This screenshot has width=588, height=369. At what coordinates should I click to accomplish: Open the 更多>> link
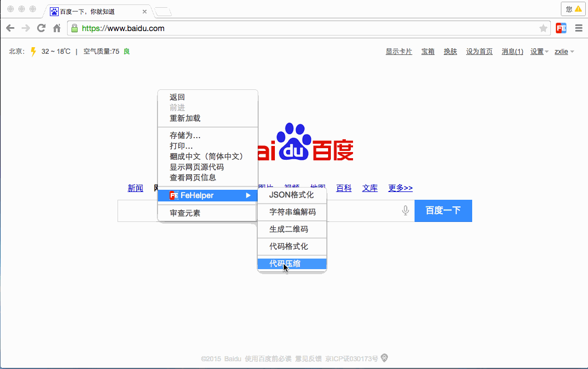point(401,188)
